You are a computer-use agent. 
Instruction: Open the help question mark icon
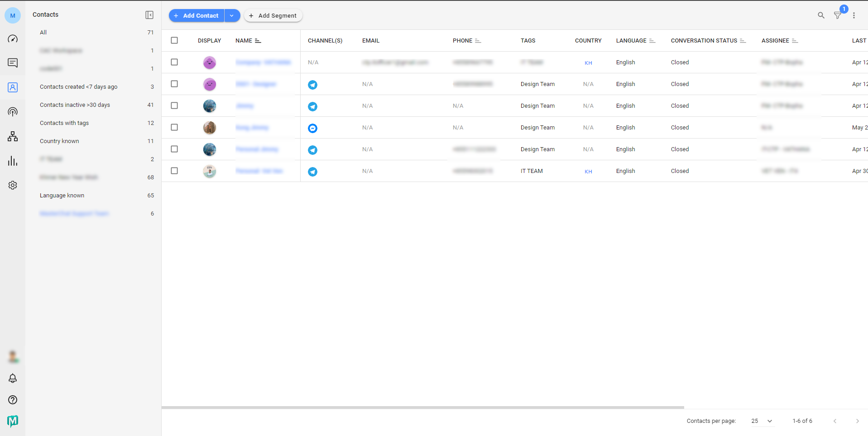click(x=13, y=400)
